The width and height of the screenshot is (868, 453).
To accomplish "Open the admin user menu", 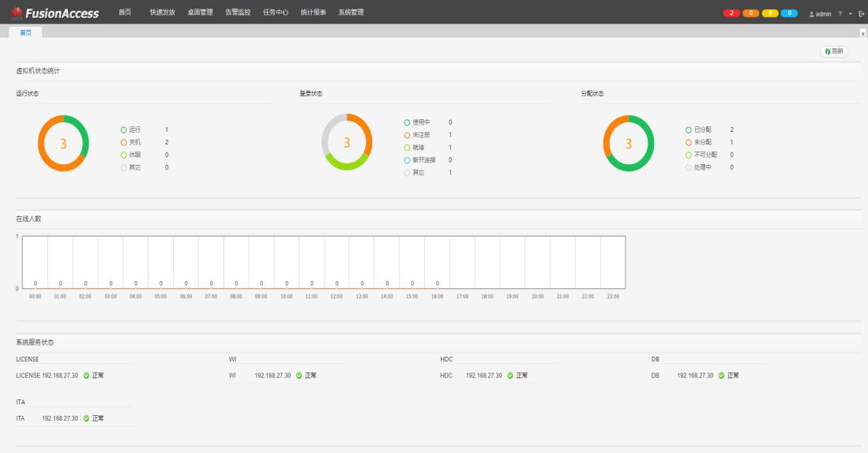I will [x=820, y=13].
